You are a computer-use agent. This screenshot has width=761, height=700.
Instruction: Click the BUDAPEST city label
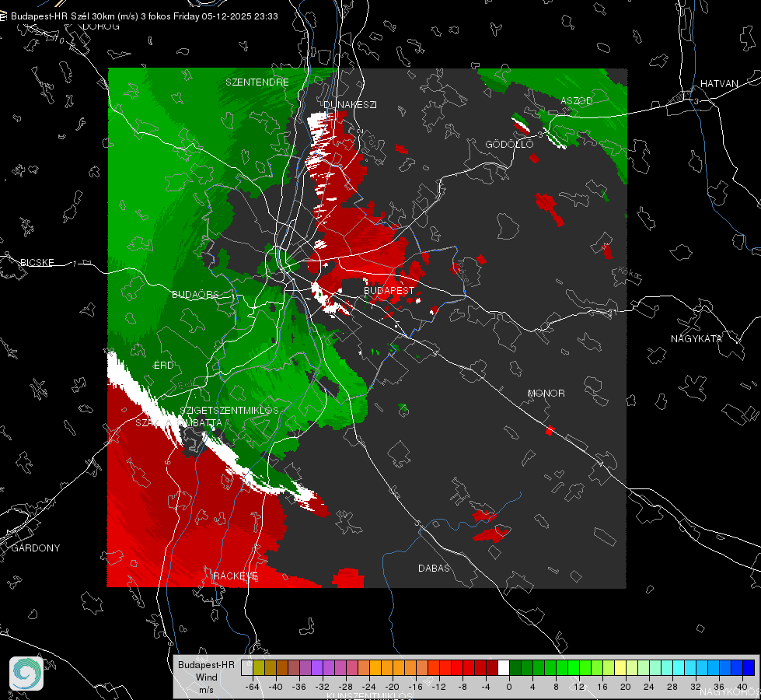tap(389, 290)
